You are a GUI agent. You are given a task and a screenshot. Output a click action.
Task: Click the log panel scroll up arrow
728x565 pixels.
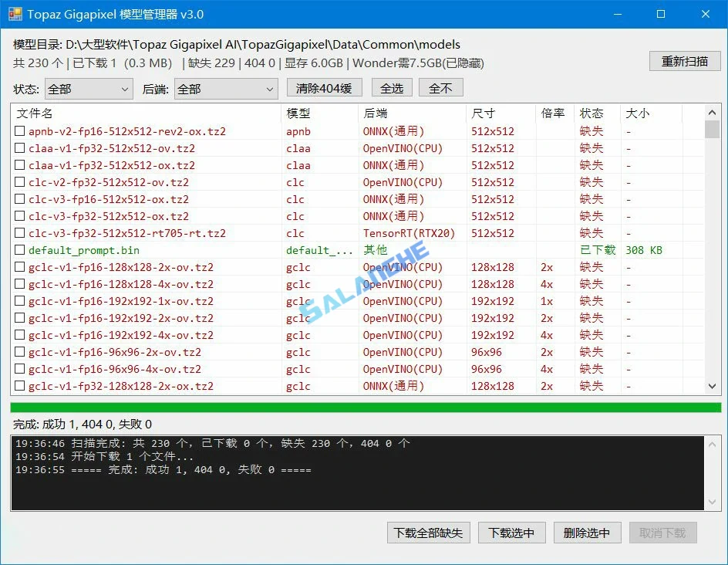coord(713,444)
